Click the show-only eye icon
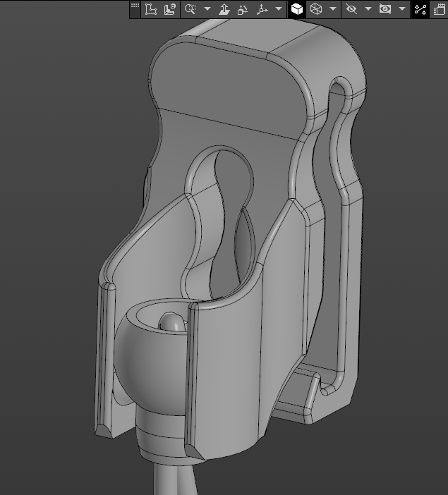448x495 pixels. (385, 9)
